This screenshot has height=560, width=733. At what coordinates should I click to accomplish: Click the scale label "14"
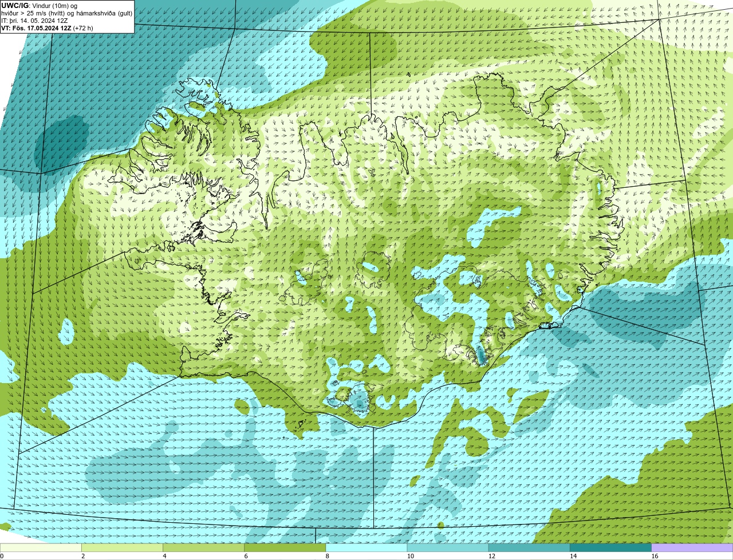click(x=573, y=556)
